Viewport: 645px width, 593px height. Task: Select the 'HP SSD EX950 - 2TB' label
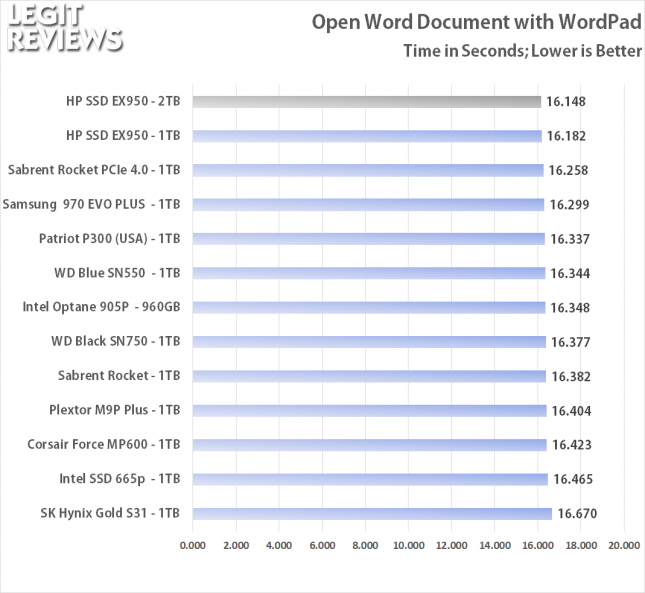click(x=123, y=101)
